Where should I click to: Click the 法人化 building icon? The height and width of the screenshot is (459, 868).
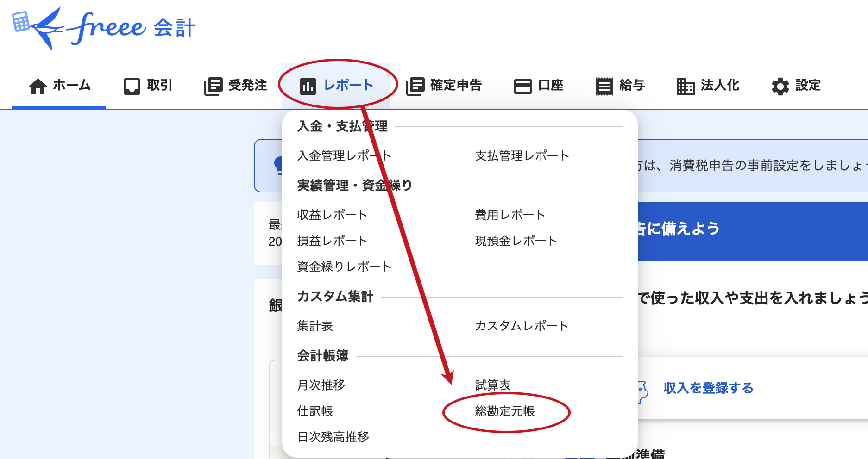pos(686,86)
